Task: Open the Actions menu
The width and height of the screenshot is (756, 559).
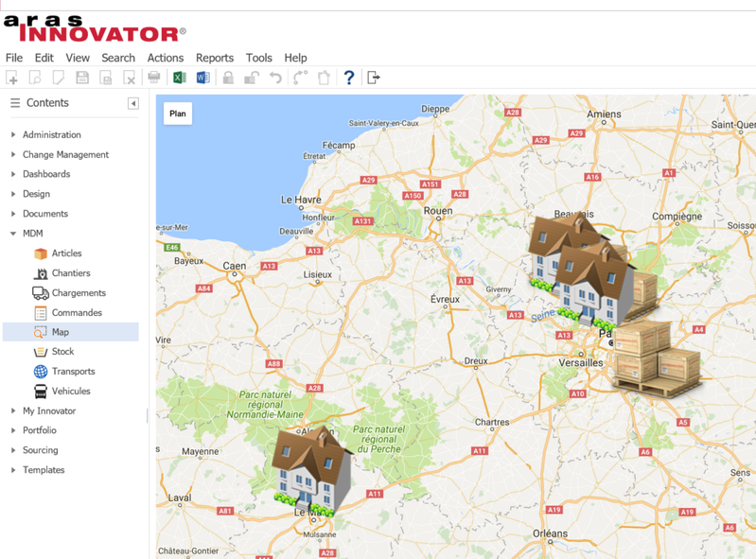Action: pos(166,58)
